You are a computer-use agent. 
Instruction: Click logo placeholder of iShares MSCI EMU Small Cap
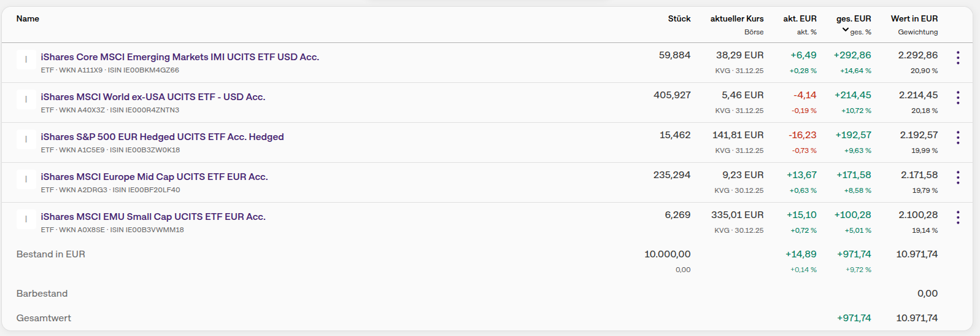26,219
